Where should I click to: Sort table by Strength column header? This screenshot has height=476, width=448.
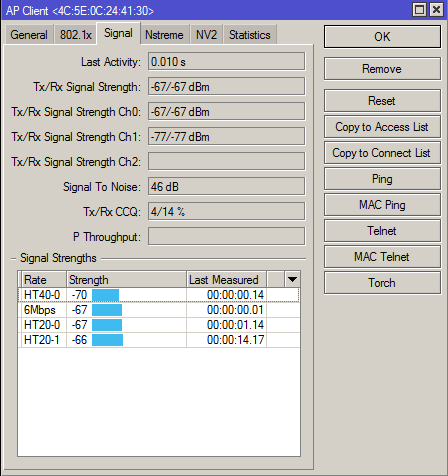(x=126, y=279)
